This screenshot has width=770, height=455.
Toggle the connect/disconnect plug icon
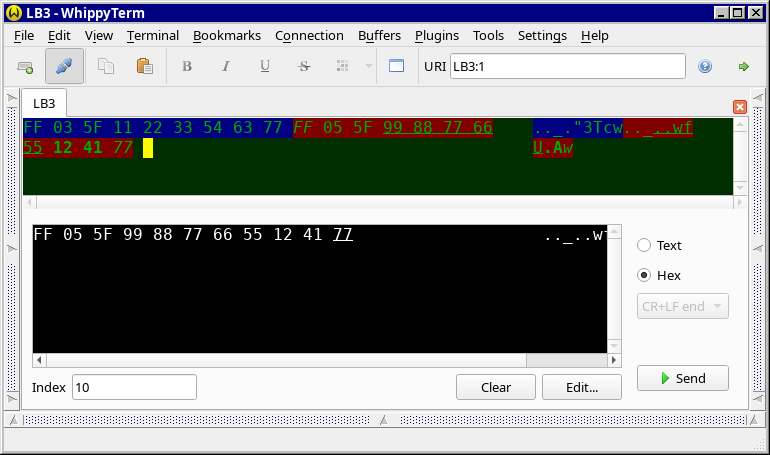coord(64,66)
